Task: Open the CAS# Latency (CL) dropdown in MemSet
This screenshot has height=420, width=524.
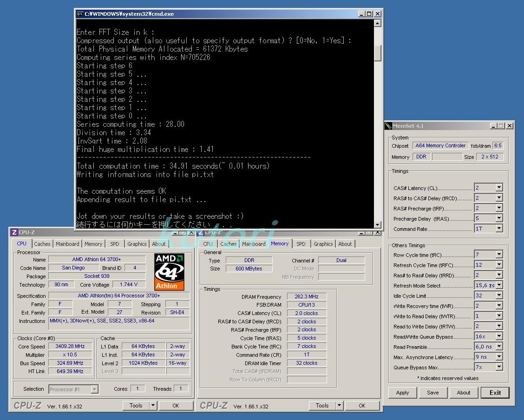Action: coord(499,188)
